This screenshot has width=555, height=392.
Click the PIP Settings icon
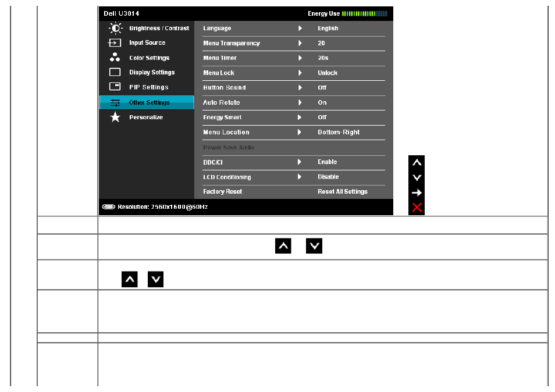pos(115,87)
